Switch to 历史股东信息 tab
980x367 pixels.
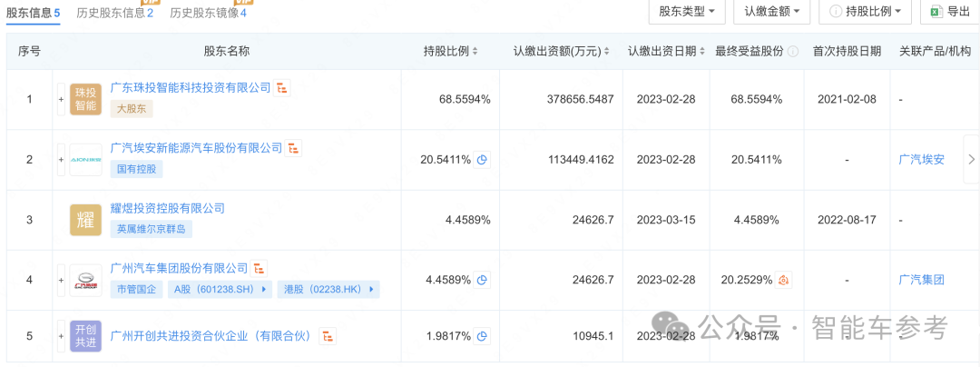pos(115,12)
